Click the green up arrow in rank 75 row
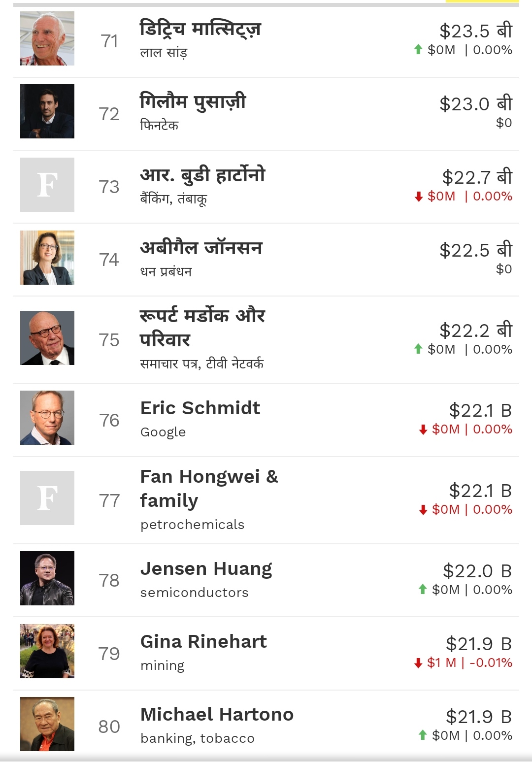 point(418,349)
